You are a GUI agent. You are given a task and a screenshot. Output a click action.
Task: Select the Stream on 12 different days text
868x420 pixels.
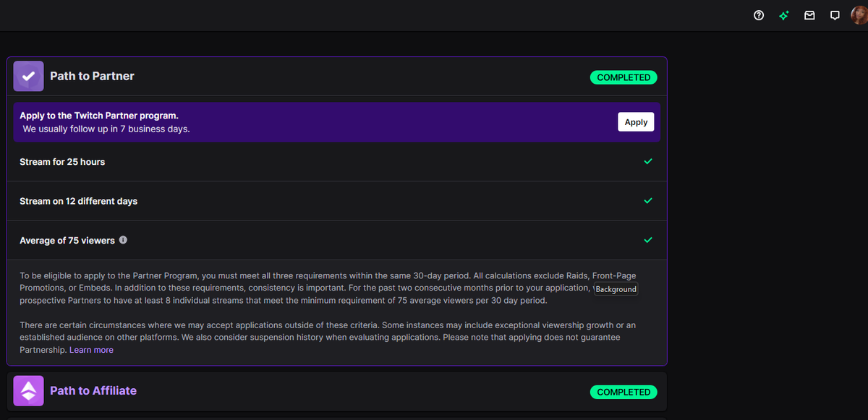(78, 201)
